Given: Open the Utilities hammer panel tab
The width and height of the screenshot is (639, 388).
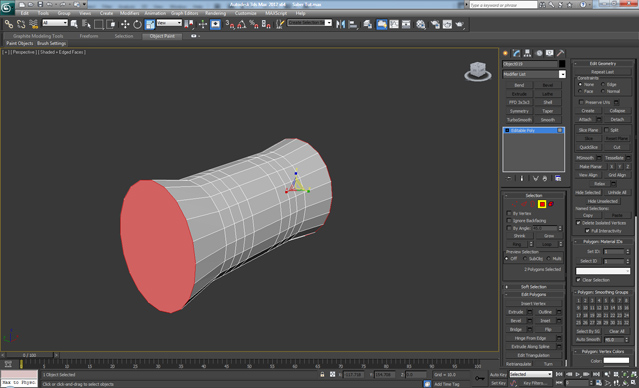Looking at the screenshot, I should (561, 53).
